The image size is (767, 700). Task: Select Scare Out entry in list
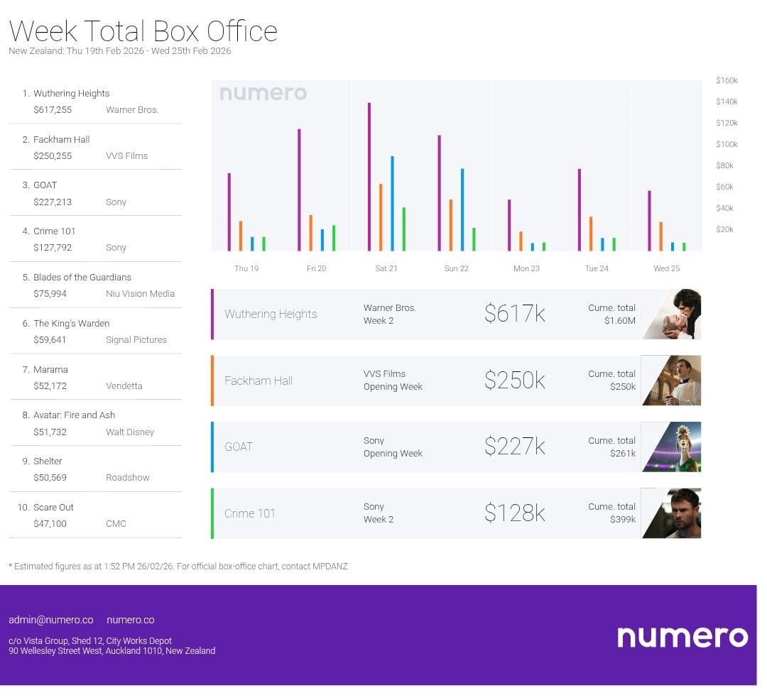click(x=53, y=508)
